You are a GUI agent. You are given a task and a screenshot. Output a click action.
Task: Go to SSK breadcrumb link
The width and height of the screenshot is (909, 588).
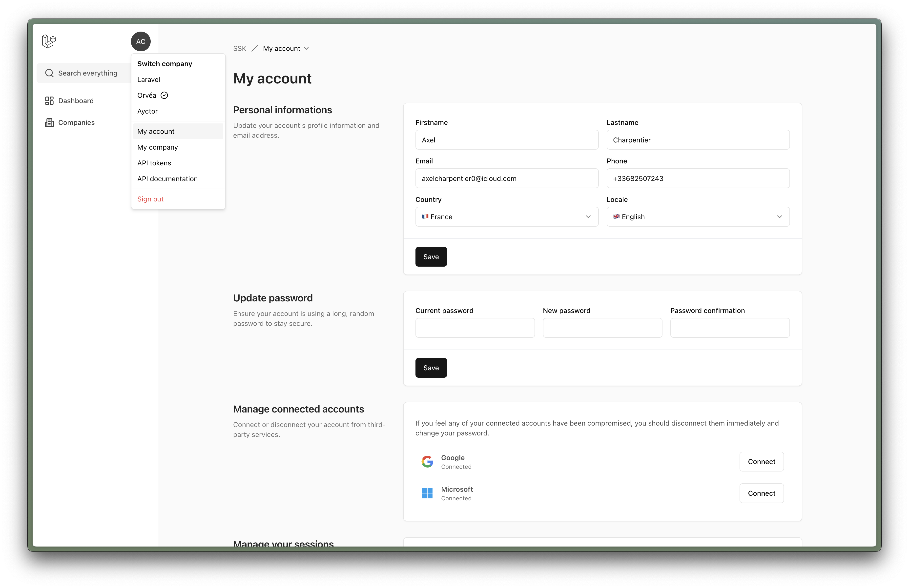[x=239, y=49]
